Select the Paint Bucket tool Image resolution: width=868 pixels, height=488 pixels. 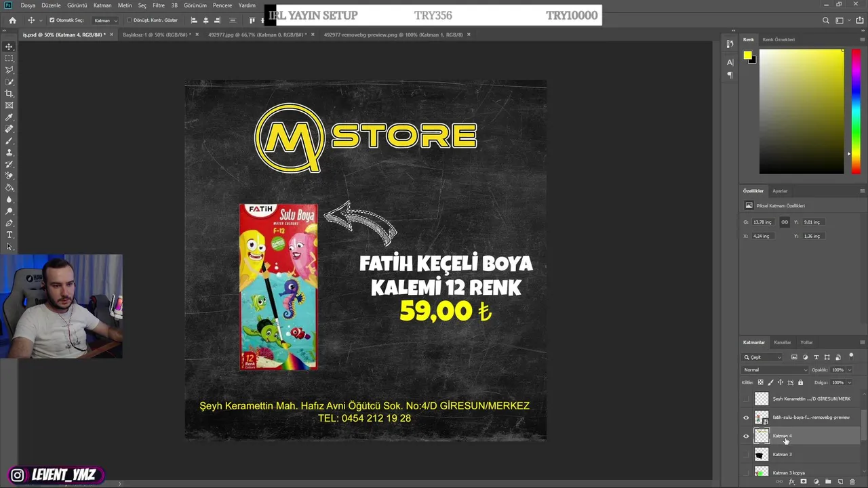(x=9, y=188)
